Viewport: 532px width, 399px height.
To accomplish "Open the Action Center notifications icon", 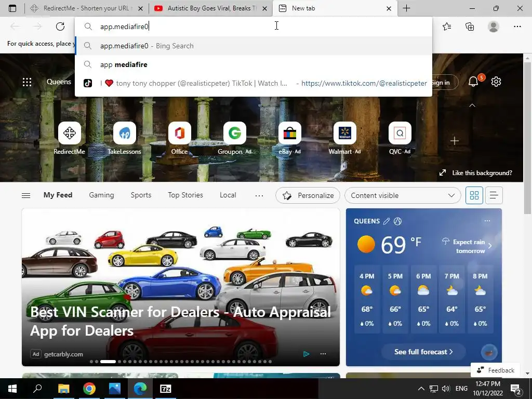I will click(516, 389).
